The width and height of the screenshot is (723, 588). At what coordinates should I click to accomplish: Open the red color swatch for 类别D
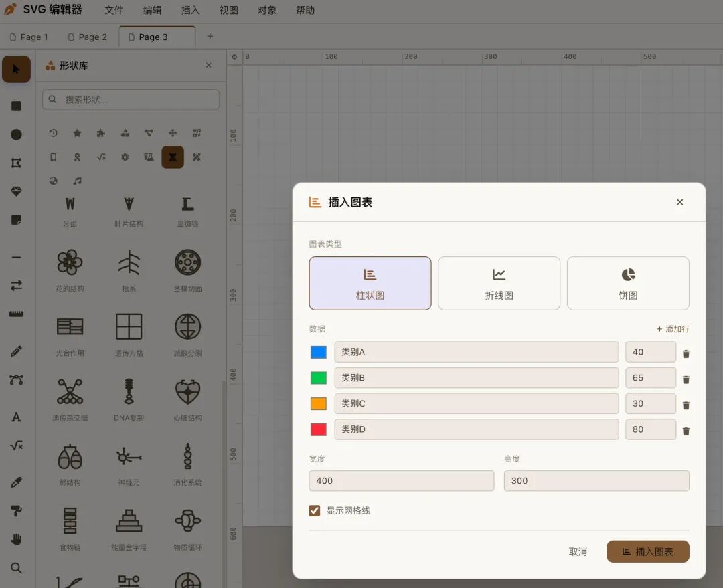point(318,429)
